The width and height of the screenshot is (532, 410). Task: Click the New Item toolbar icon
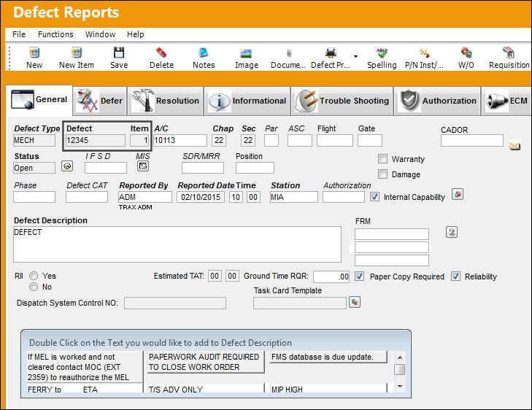click(77, 53)
